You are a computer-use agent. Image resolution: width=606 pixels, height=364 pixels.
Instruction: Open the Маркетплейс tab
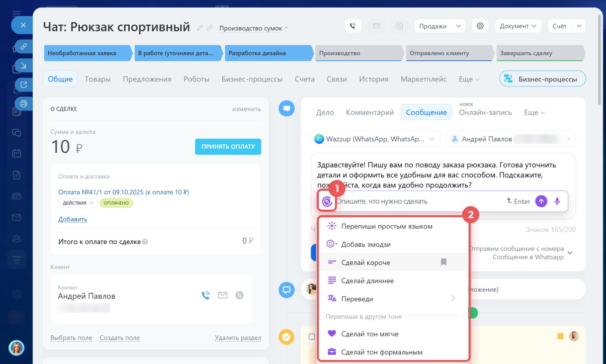click(x=423, y=79)
